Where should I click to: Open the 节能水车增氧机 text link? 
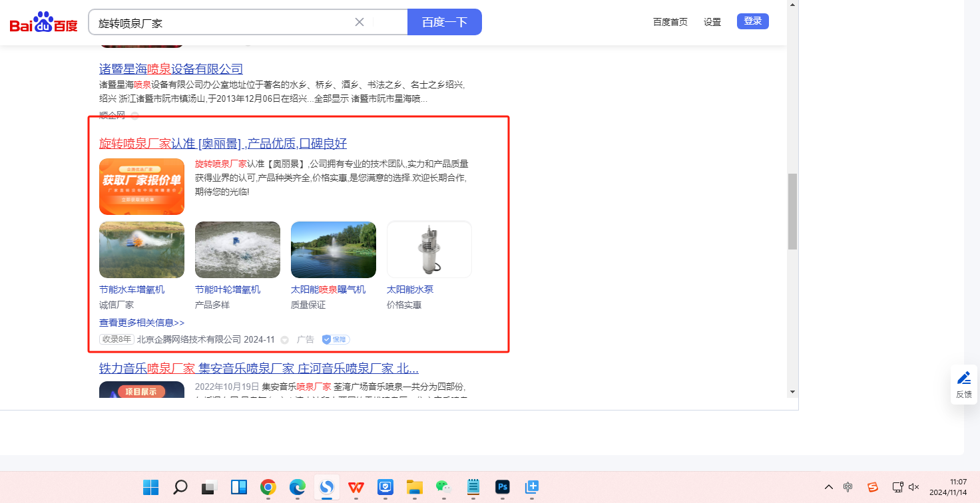coord(132,289)
